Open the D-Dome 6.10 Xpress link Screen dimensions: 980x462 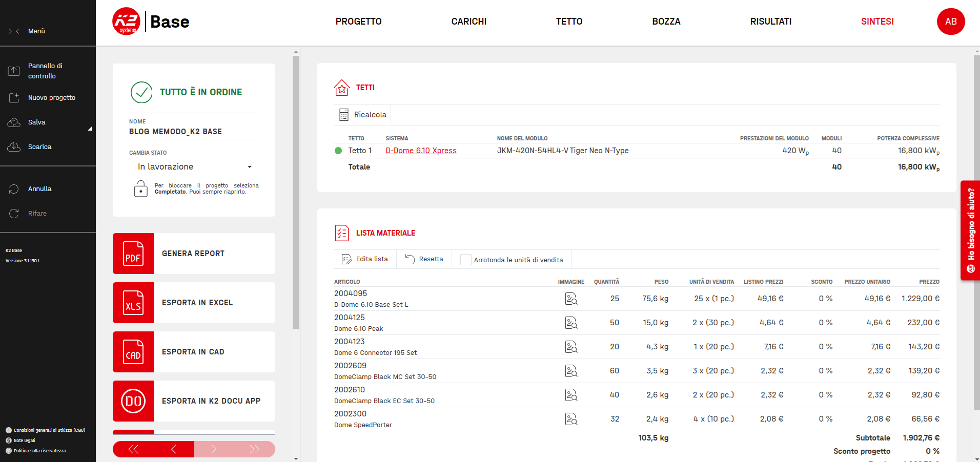pyautogui.click(x=421, y=151)
